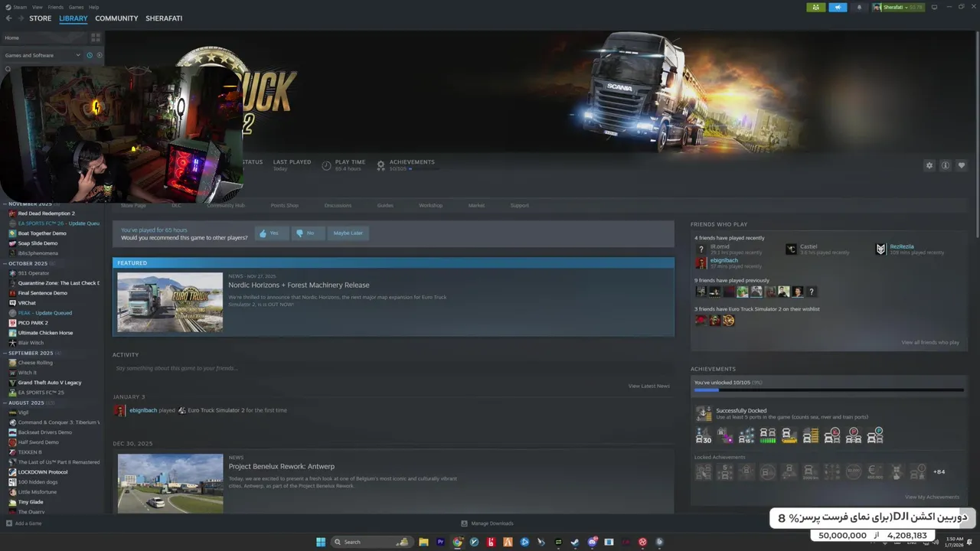Select Red Dead Redemption 2 in library
Screen dimensions: 980x551
pos(46,214)
